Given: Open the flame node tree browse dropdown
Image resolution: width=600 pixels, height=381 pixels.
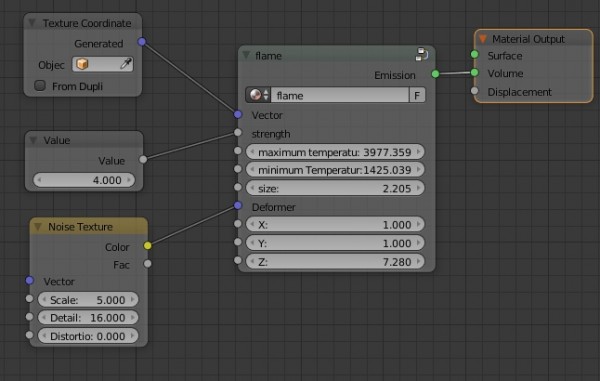Looking at the screenshot, I should [x=258, y=95].
